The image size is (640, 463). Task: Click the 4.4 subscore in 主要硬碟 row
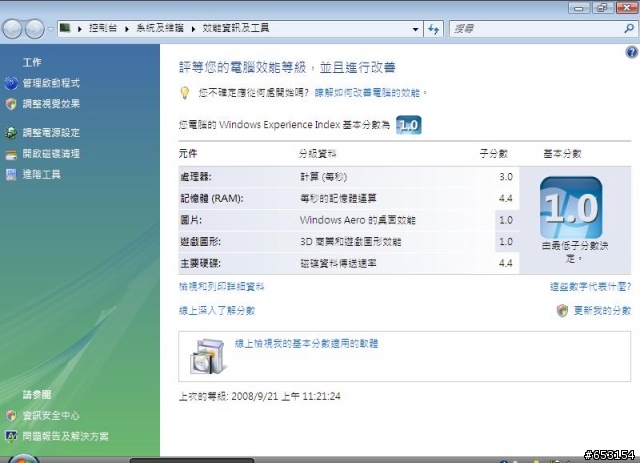pyautogui.click(x=506, y=263)
